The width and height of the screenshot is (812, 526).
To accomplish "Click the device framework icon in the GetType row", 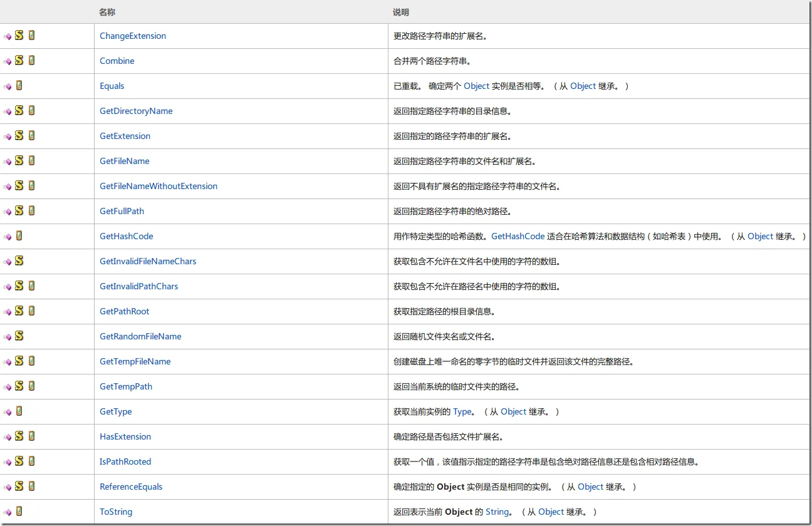I will [x=19, y=411].
